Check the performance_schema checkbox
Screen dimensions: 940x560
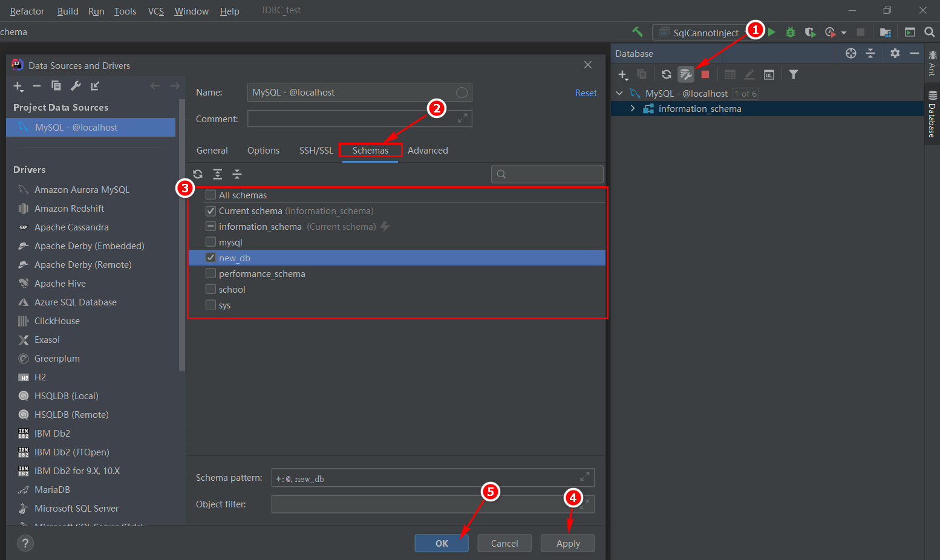tap(211, 273)
